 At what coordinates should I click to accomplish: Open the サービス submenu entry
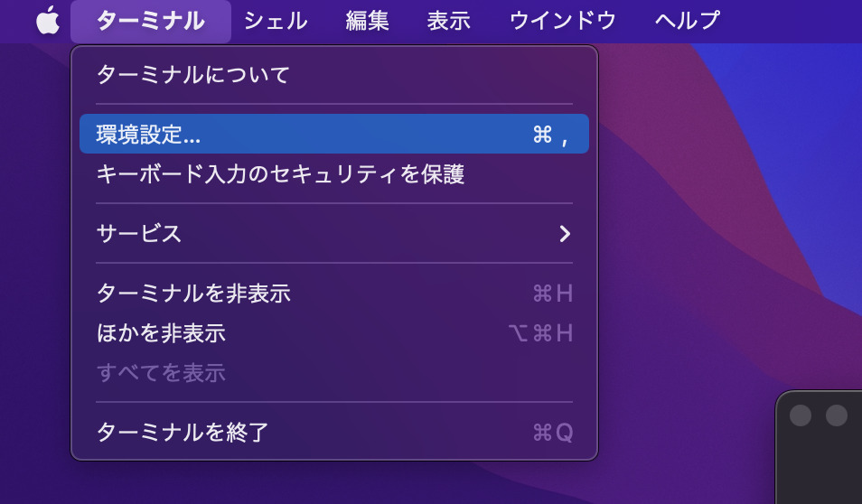click(334, 234)
